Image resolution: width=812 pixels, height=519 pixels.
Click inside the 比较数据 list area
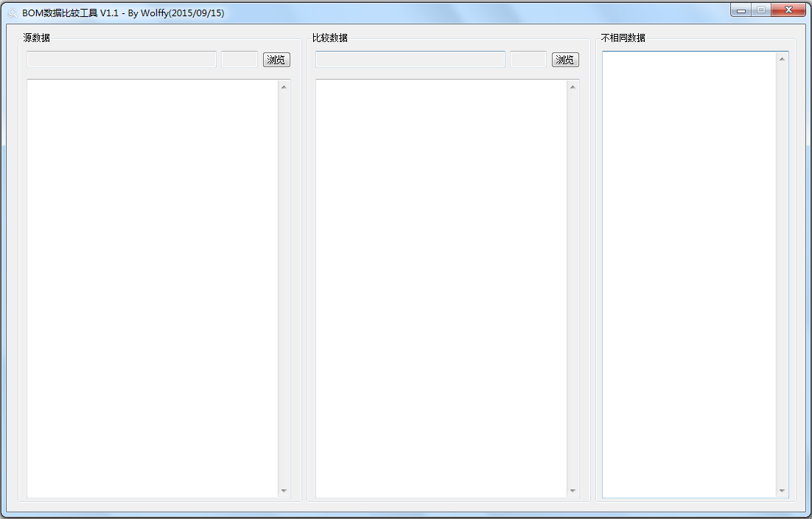point(441,288)
